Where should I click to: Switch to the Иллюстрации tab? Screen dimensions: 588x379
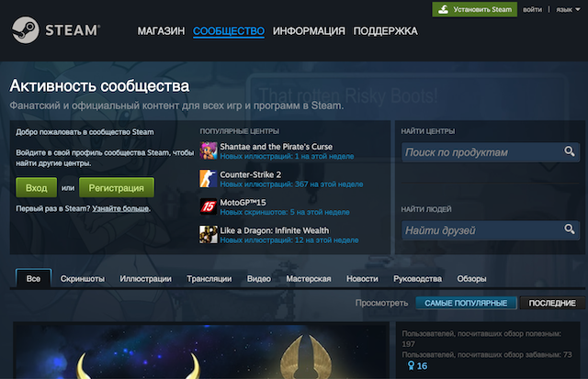click(145, 279)
